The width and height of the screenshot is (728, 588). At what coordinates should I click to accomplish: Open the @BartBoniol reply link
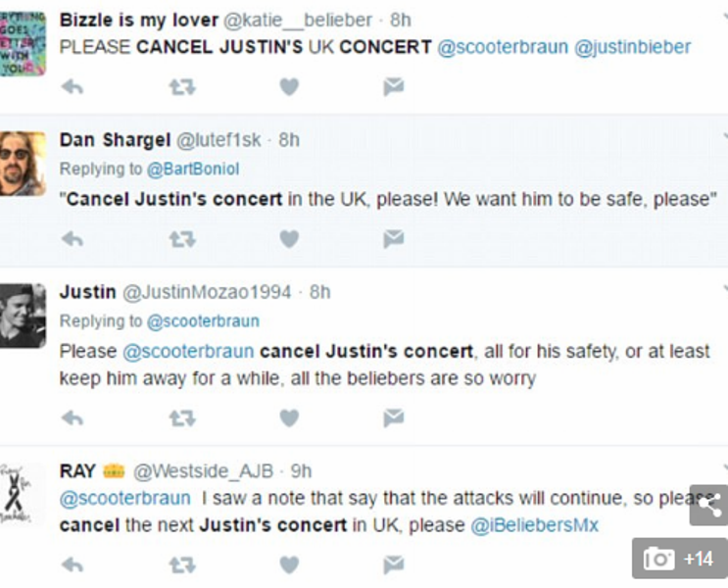click(x=193, y=169)
